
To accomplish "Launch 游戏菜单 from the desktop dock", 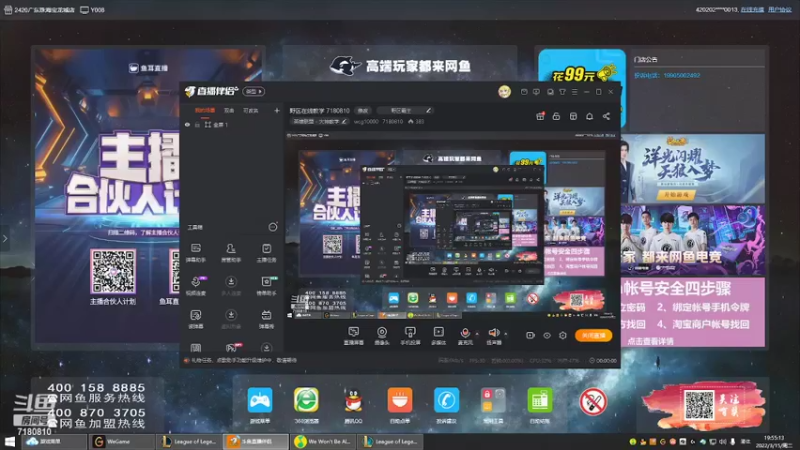I will click(260, 406).
